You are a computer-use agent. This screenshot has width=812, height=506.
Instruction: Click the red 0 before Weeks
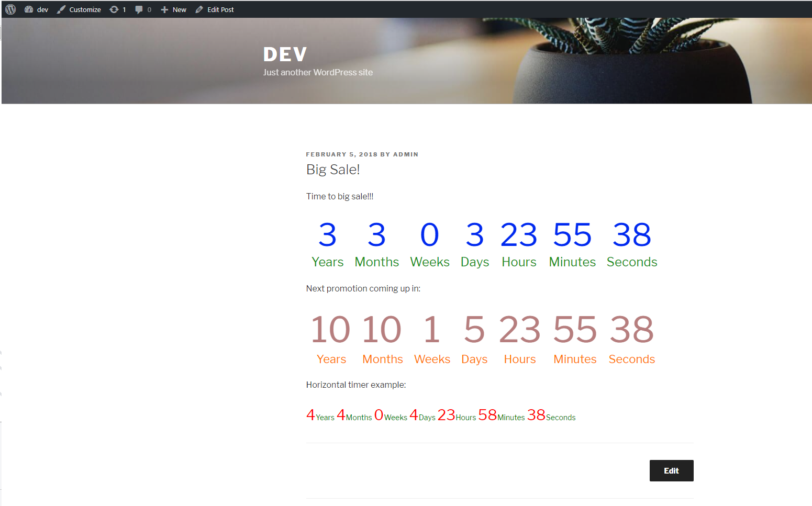pos(379,415)
